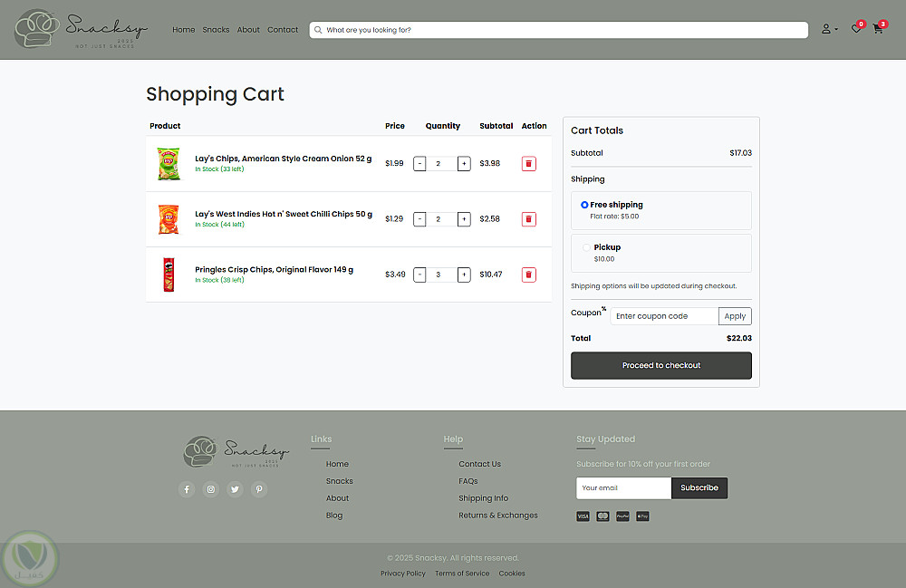Click Proceed to checkout button

[x=661, y=365]
